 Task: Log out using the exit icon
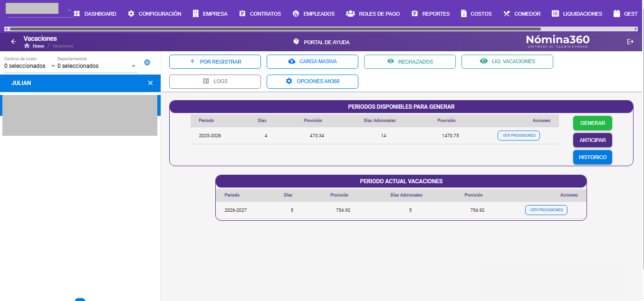coord(630,42)
